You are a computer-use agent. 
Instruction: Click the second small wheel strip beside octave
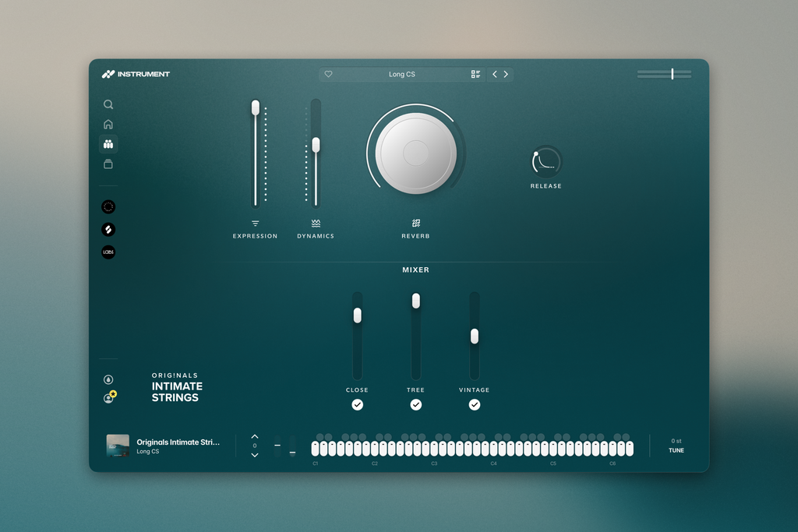tap(293, 446)
